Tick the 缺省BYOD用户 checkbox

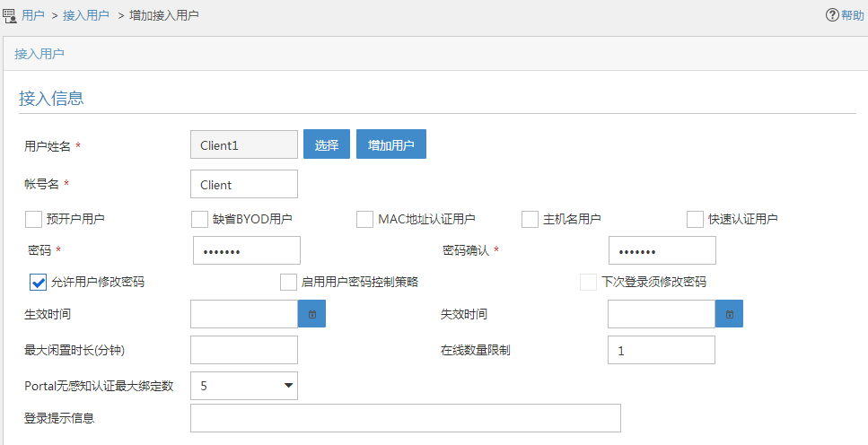coord(199,219)
